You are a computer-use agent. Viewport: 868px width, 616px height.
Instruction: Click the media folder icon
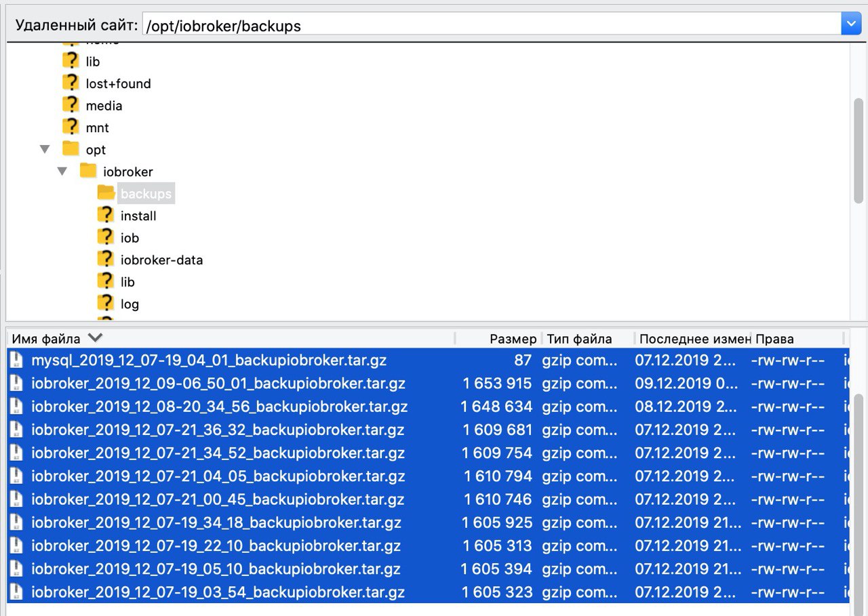[71, 105]
